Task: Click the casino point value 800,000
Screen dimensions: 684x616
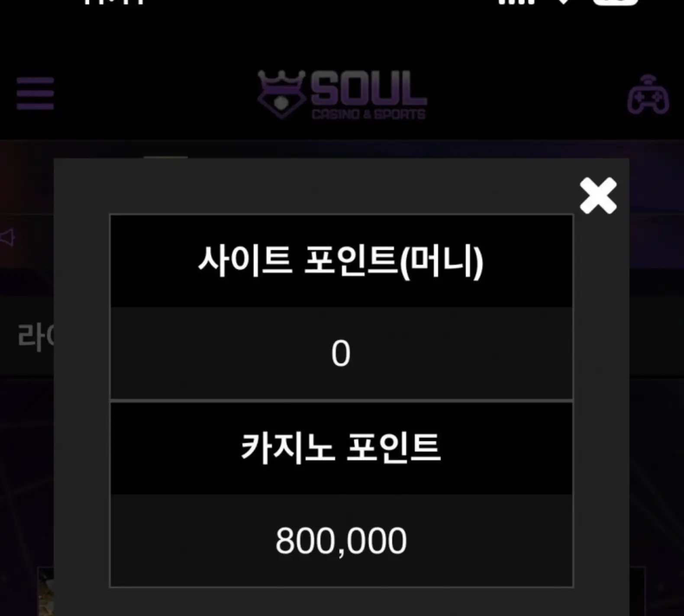Action: pyautogui.click(x=342, y=541)
